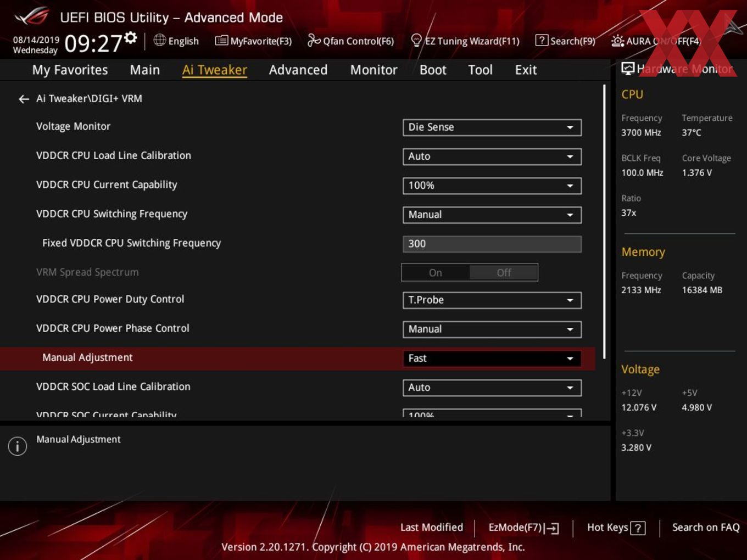Click the Hot Keys question mark box
The width and height of the screenshot is (747, 560).
point(638,528)
